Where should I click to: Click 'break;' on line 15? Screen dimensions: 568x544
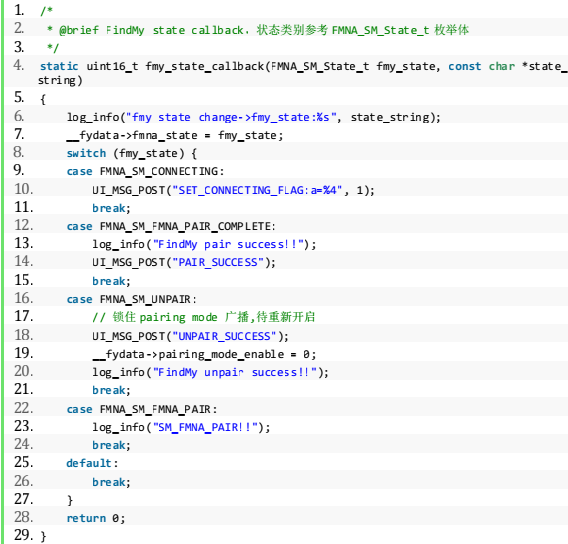point(111,281)
